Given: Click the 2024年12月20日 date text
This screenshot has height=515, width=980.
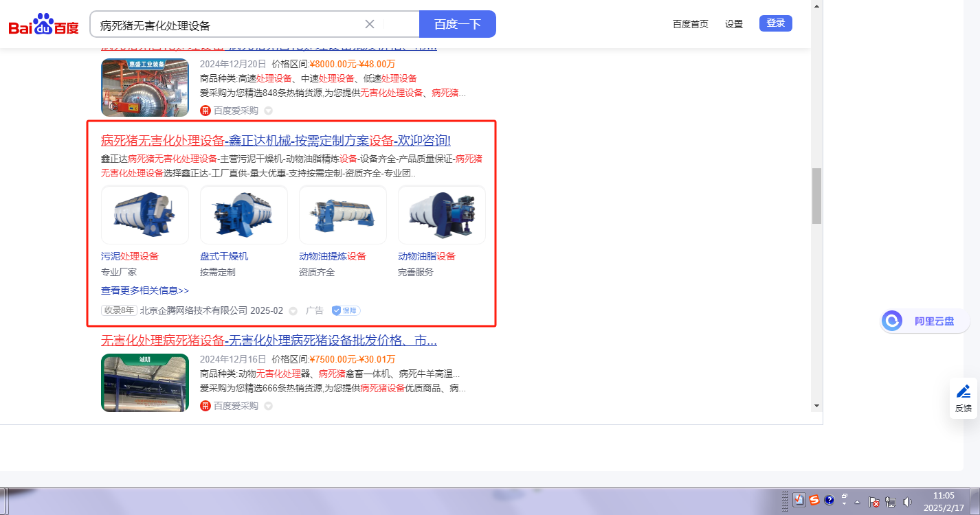Looking at the screenshot, I should [x=233, y=64].
